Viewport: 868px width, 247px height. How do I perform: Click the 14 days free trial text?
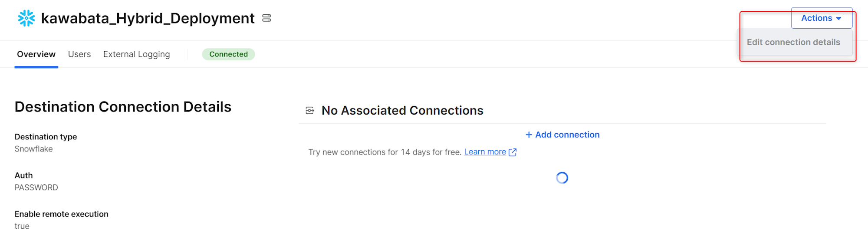[x=385, y=152]
